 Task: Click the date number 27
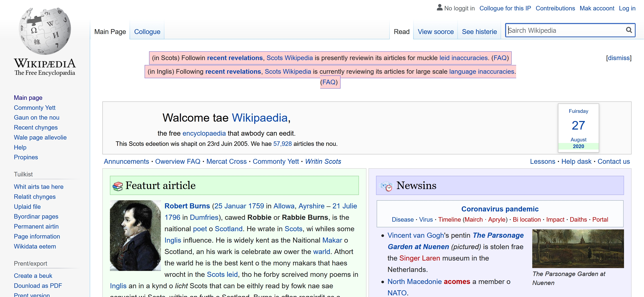[578, 125]
